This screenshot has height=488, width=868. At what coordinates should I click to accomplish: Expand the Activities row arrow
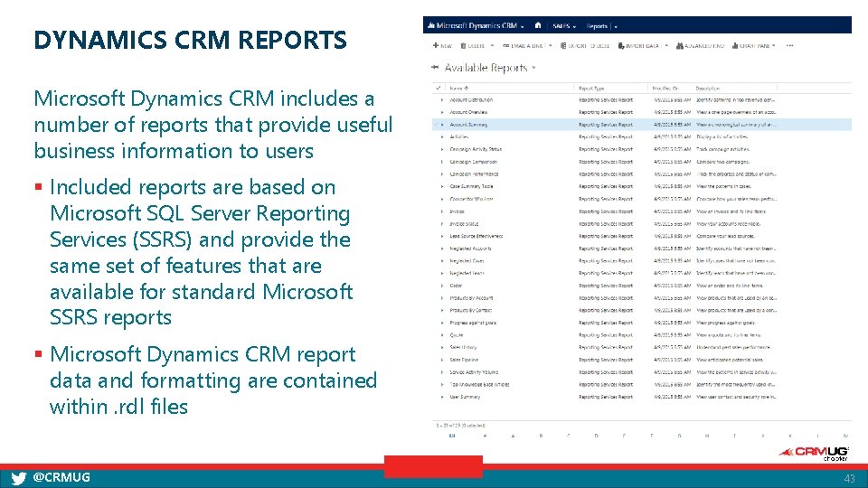point(442,136)
